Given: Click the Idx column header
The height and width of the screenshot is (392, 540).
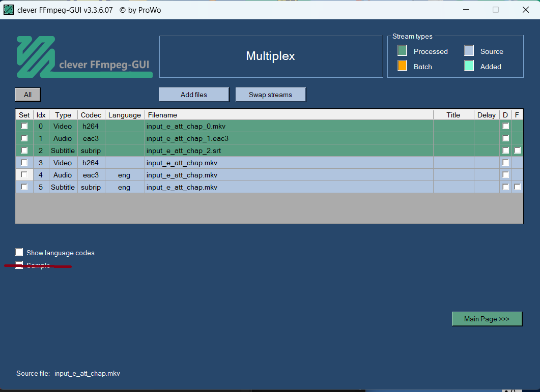Looking at the screenshot, I should [x=41, y=114].
